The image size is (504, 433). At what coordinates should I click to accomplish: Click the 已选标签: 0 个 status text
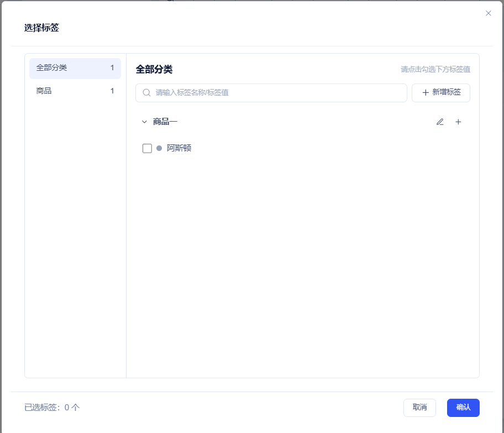pos(52,408)
